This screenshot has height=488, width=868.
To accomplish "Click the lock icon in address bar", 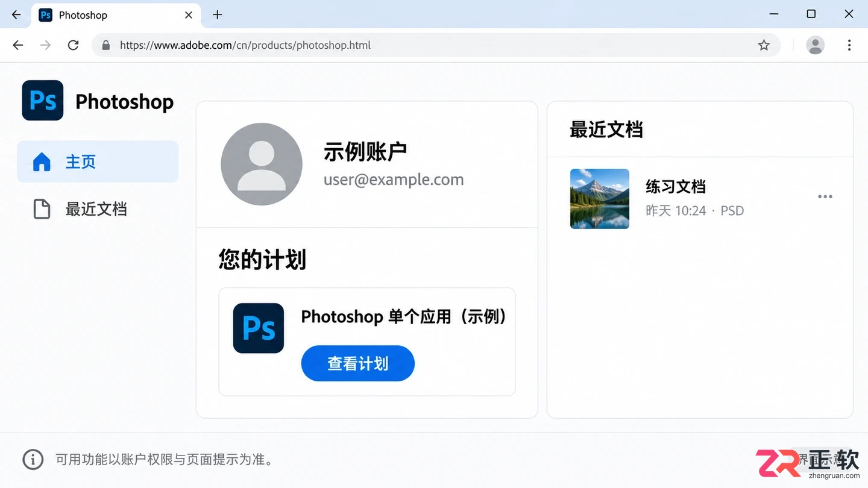I will tap(106, 45).
